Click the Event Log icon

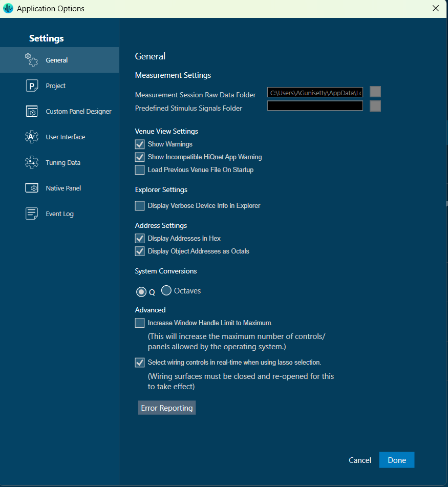[x=32, y=214]
